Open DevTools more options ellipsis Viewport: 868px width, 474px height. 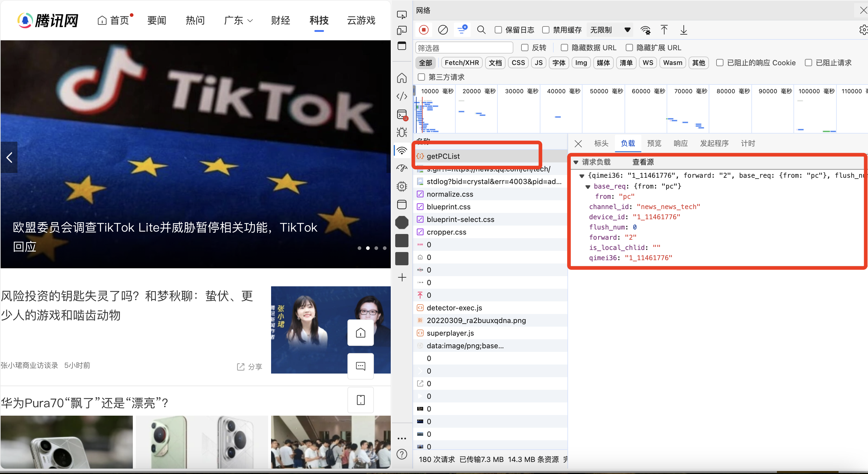[402, 438]
